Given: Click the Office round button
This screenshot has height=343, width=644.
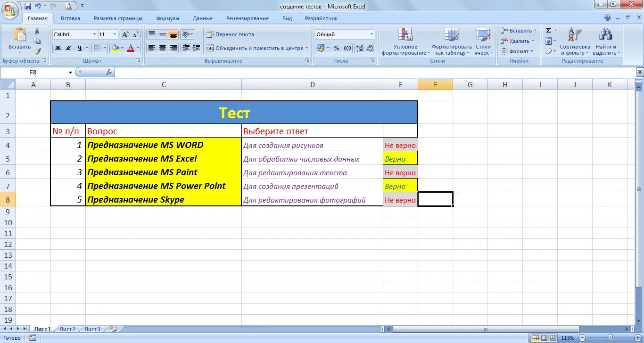Looking at the screenshot, I should click(10, 9).
